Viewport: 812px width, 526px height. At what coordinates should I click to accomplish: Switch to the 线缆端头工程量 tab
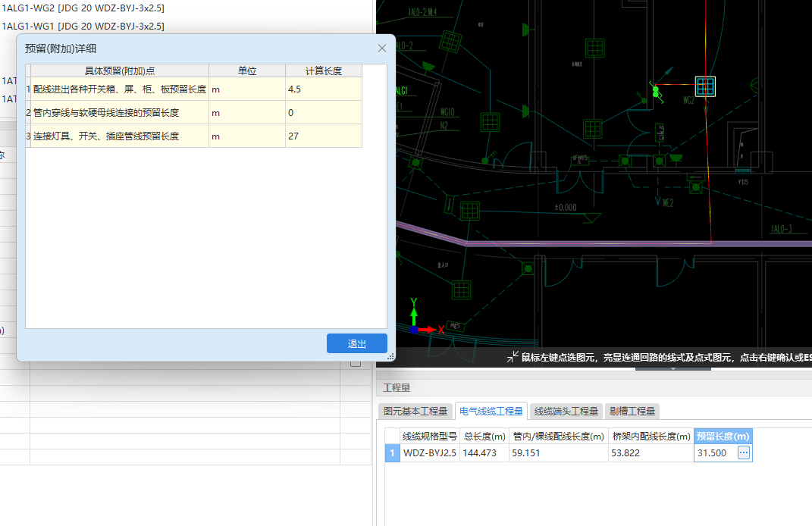point(566,411)
